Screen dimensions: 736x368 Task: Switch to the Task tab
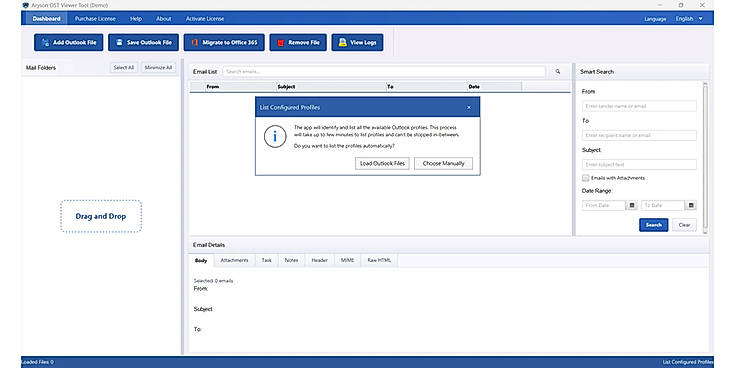click(267, 261)
